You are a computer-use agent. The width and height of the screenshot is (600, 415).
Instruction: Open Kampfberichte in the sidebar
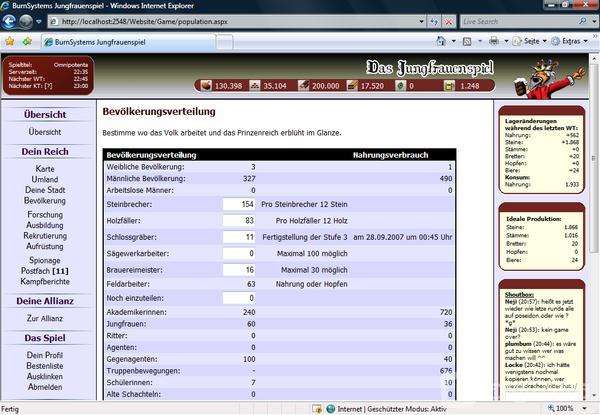[45, 256]
